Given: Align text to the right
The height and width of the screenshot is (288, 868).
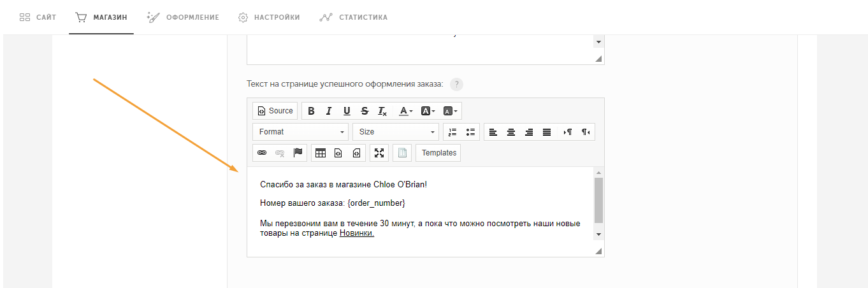Looking at the screenshot, I should click(x=529, y=132).
